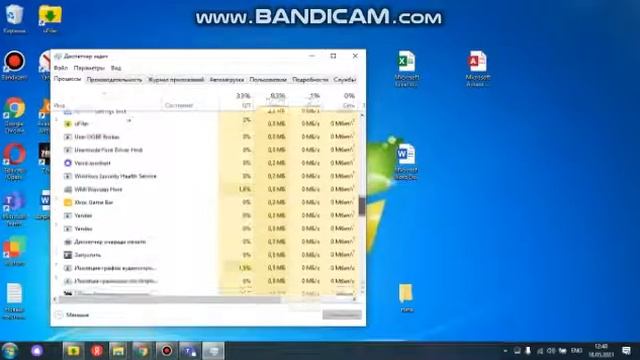Select the Usermode Font Driver Host row
The height and width of the screenshot is (360, 640).
point(206,150)
